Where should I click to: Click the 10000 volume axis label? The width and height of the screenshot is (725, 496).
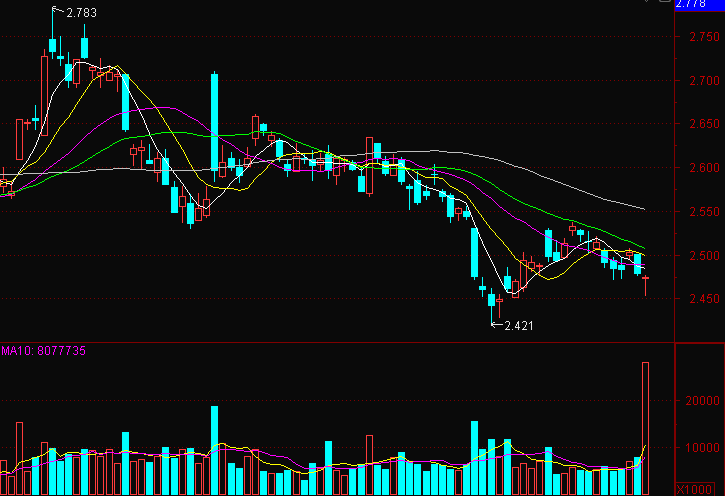coord(704,447)
